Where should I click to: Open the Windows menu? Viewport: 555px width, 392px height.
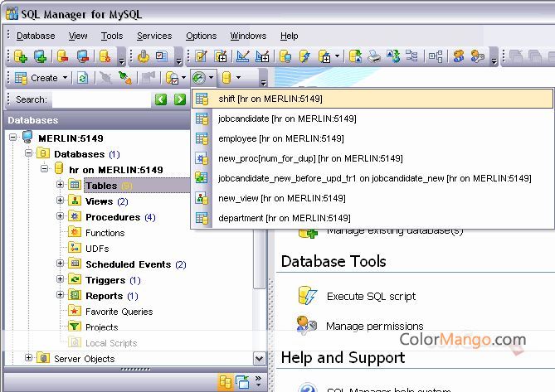(248, 36)
